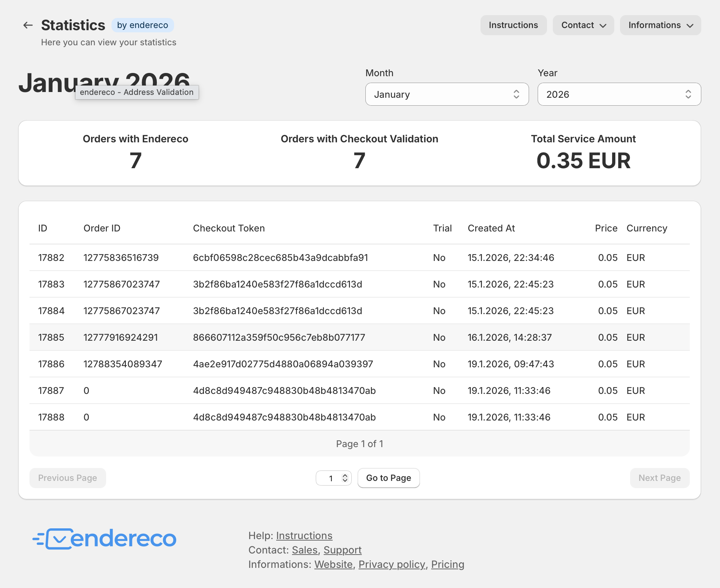
Task: Expand the Informations dropdown menu
Action: [660, 25]
